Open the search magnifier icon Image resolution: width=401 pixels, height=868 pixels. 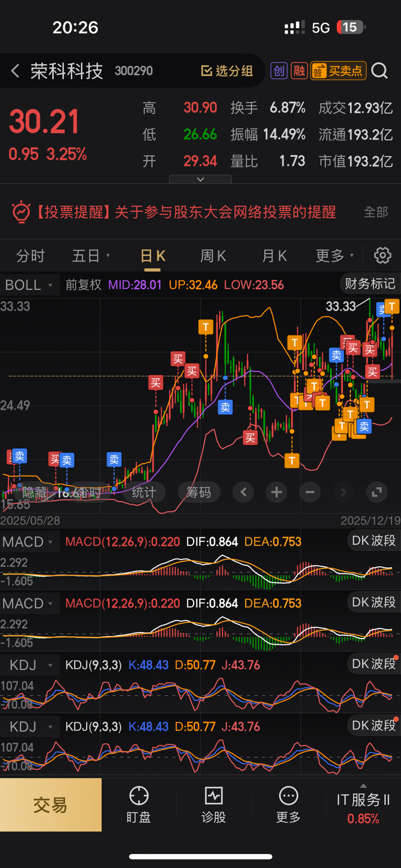(x=380, y=70)
